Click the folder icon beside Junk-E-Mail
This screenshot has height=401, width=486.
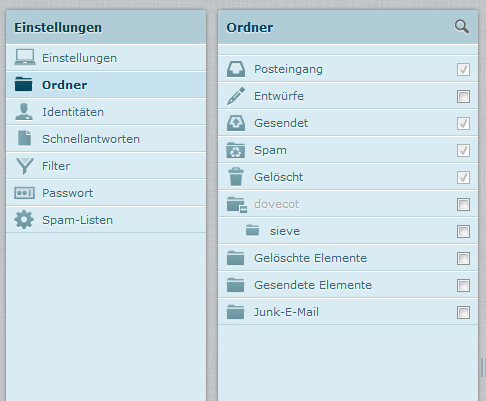coord(235,312)
